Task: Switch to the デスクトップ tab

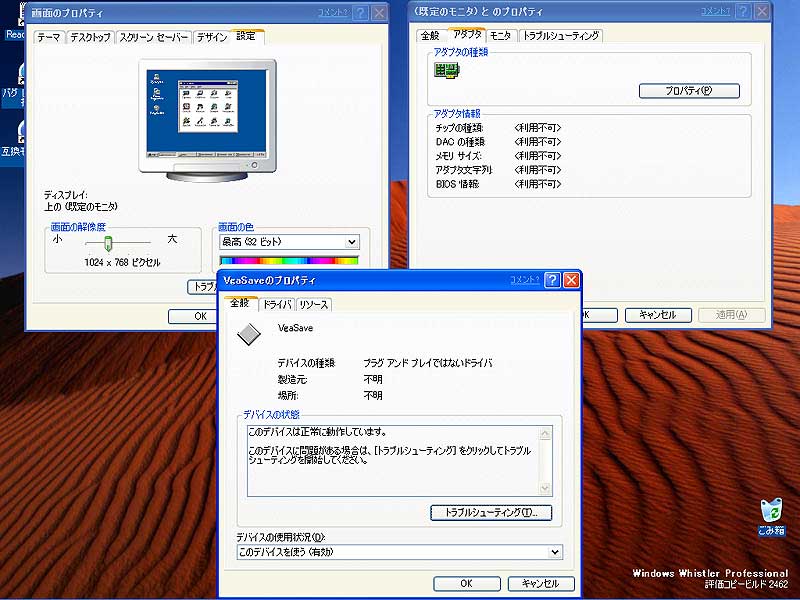Action: pos(90,37)
